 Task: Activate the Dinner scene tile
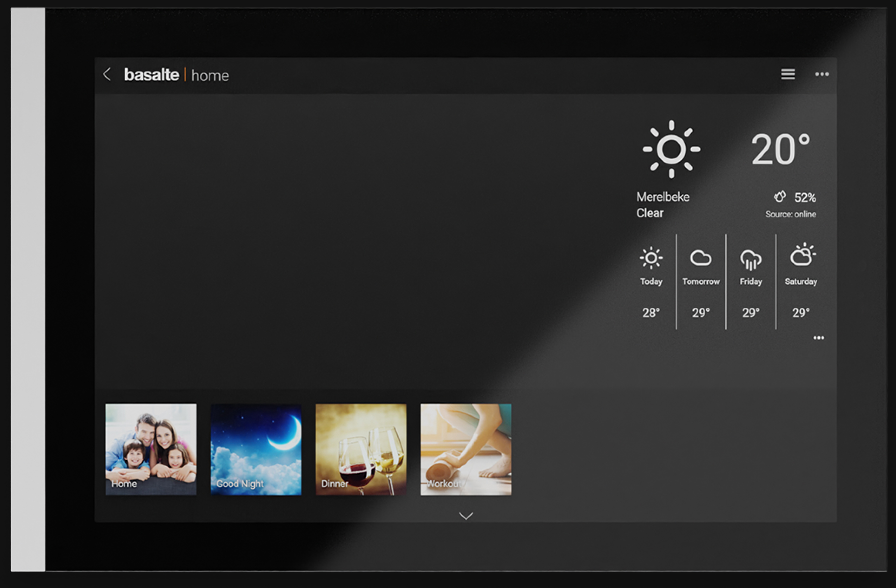[361, 449]
